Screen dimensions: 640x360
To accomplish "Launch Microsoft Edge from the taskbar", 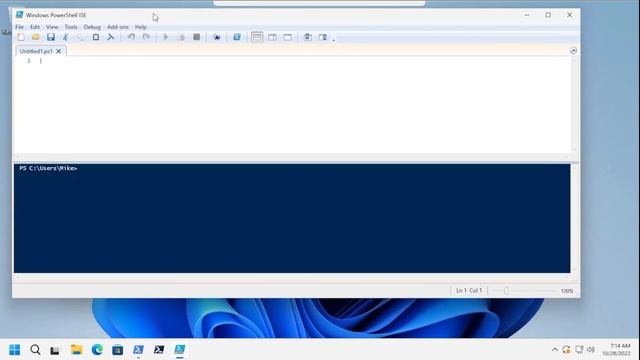I will [x=97, y=350].
